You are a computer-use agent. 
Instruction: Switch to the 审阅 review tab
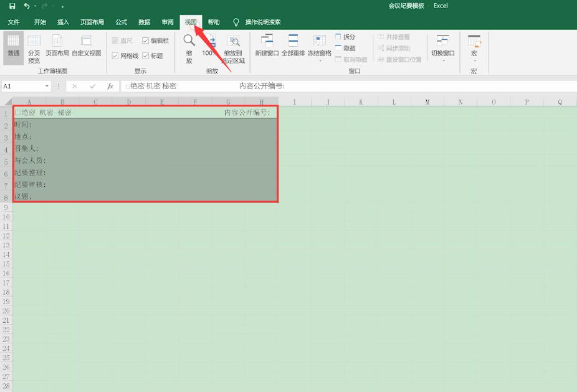tap(168, 22)
